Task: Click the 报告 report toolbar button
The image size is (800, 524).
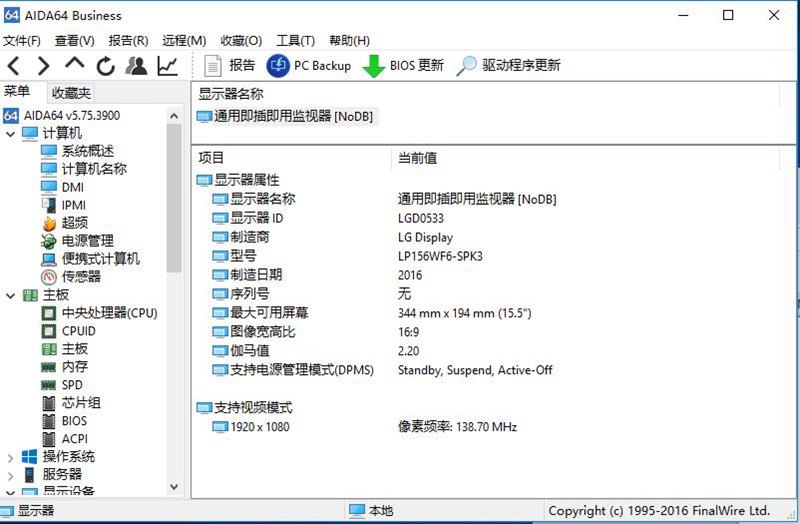Action: [229, 65]
